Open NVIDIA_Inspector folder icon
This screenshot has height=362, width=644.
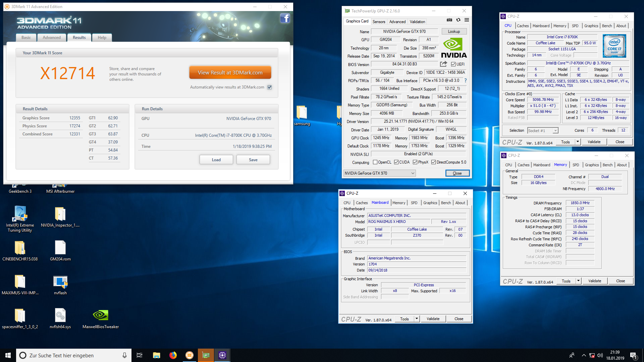tap(60, 217)
